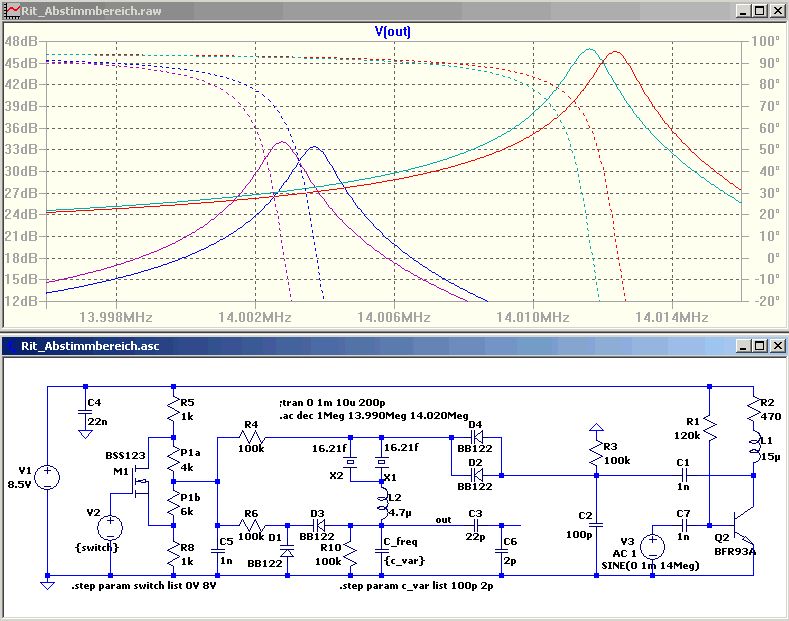Click the V2 {switch} voltage source
The image size is (789, 621).
111,527
